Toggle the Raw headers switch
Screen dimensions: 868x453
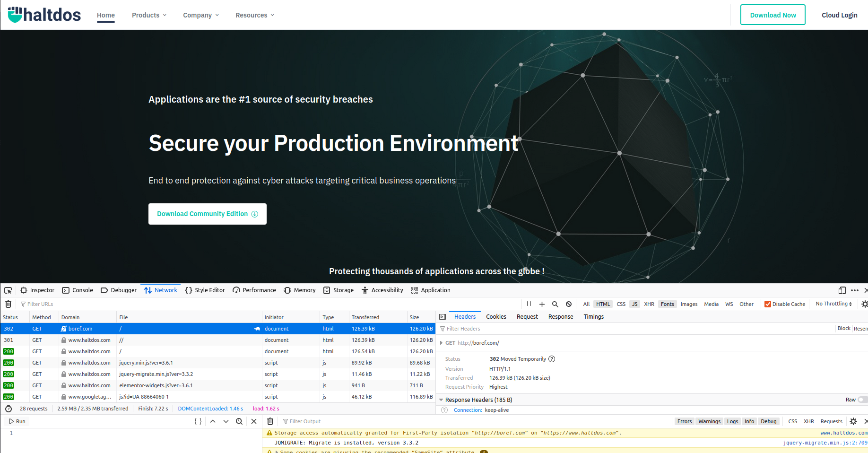tap(862, 400)
